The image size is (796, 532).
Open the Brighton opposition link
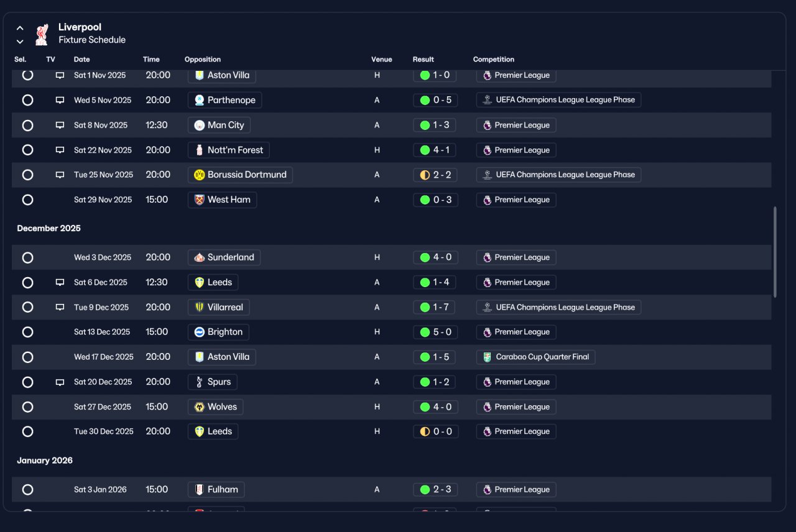[x=218, y=332]
